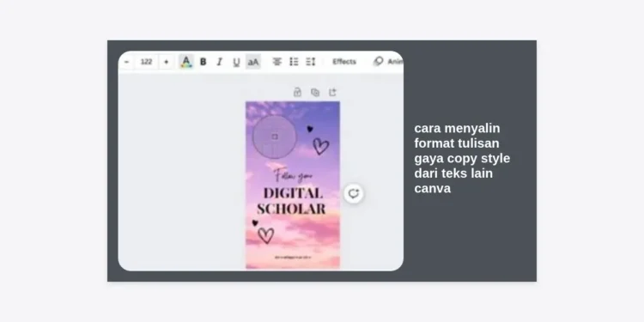Toggle underline formatting
This screenshot has height=322, width=644.
tap(236, 62)
